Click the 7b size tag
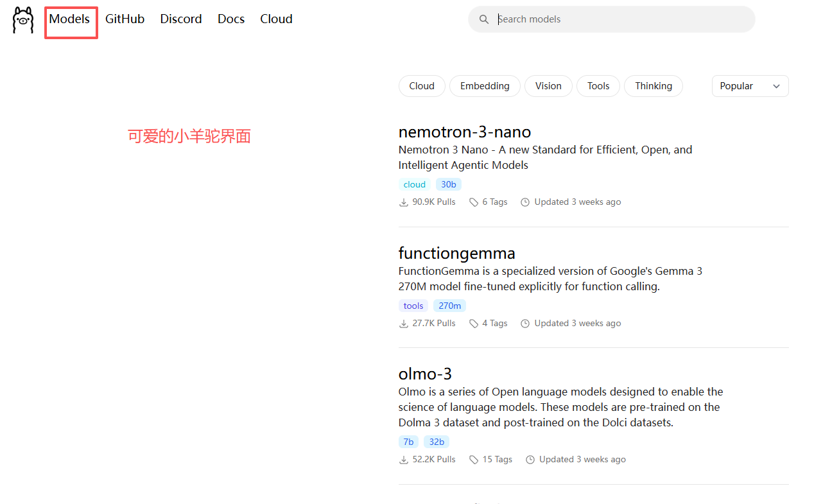The width and height of the screenshot is (814, 504). [x=408, y=442]
